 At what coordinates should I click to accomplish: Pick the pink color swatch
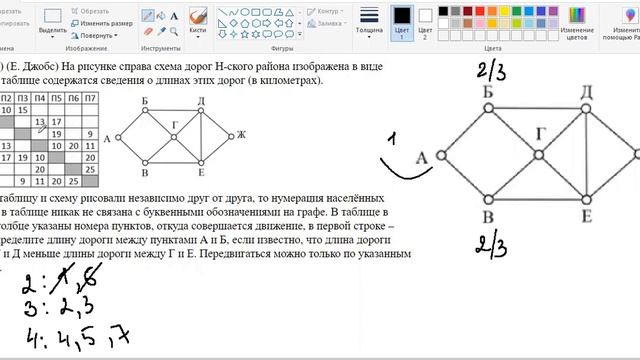[x=480, y=23]
